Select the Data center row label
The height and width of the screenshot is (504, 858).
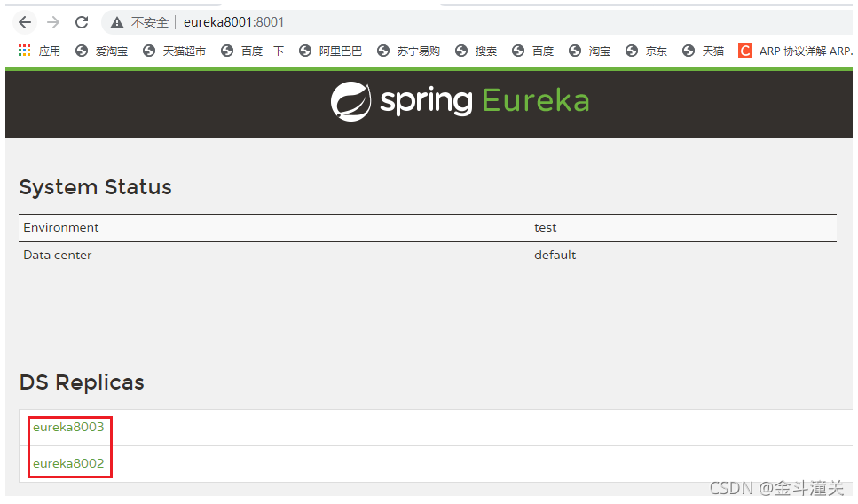click(58, 255)
